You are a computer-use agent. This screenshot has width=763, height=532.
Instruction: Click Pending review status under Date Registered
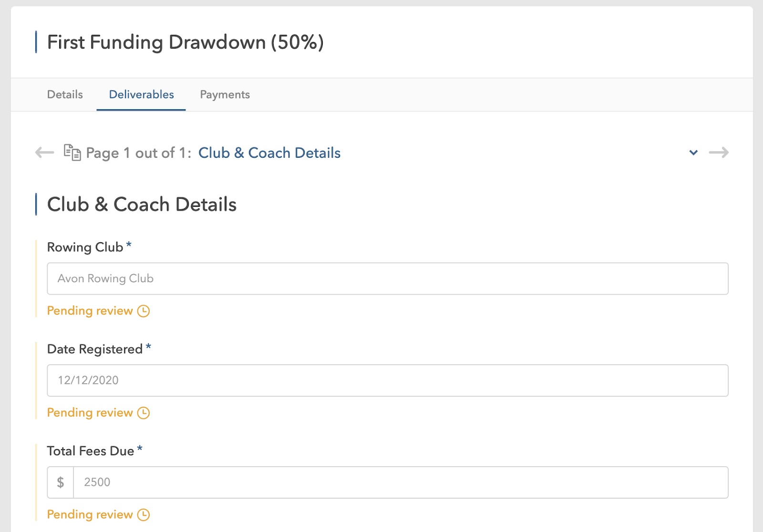(90, 413)
